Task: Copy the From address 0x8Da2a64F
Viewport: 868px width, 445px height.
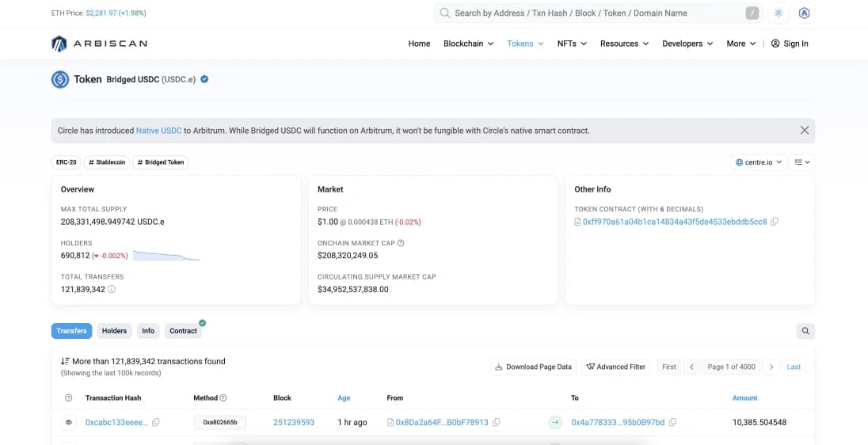Action: coord(496,423)
